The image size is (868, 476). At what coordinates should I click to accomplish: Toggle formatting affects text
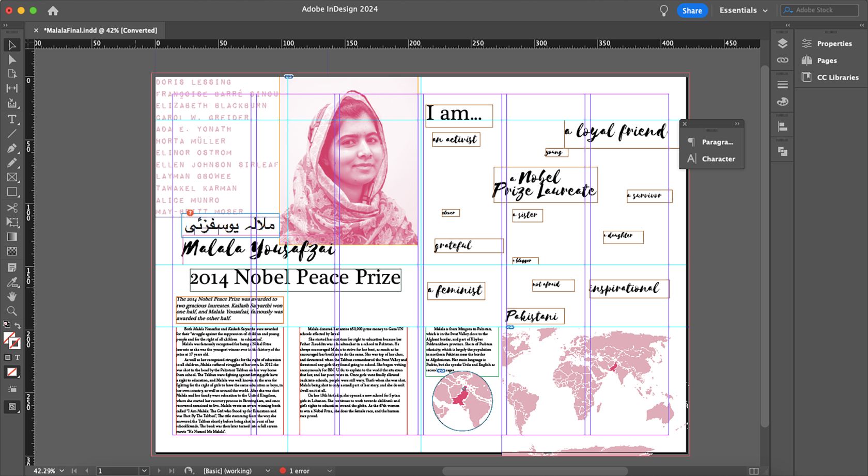[x=18, y=357]
